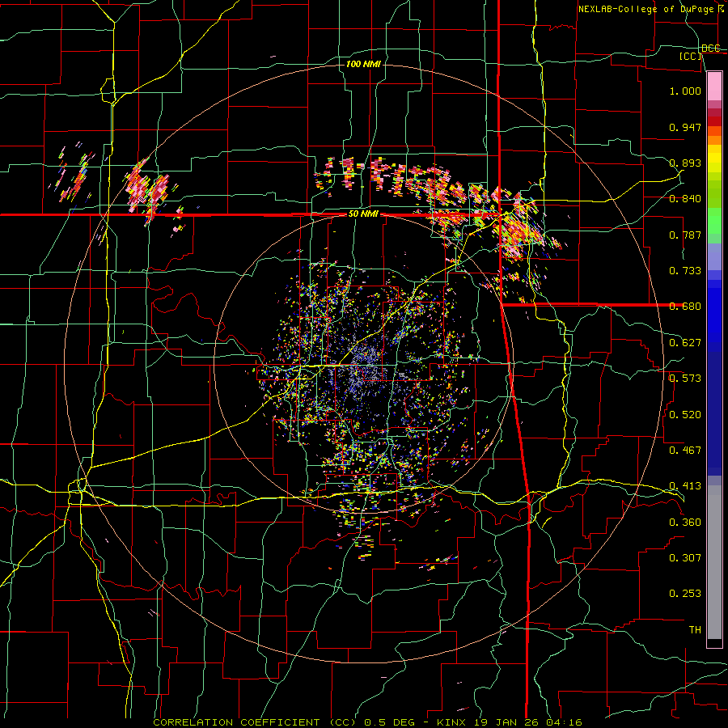
Task: Select the 0.787 legend value
Action: click(685, 235)
